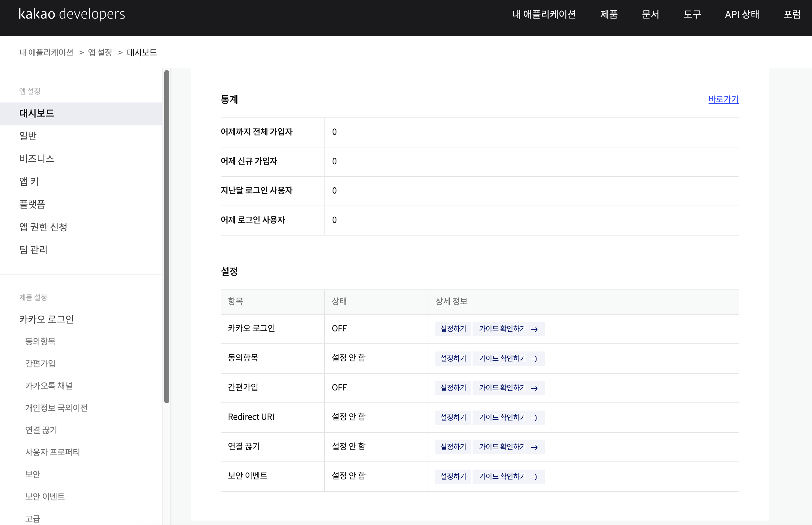Click the sidebar vertical scrollbar
The image size is (812, 525).
click(167, 237)
